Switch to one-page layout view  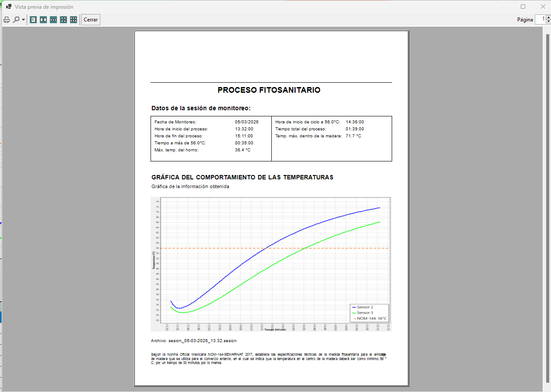click(x=33, y=20)
